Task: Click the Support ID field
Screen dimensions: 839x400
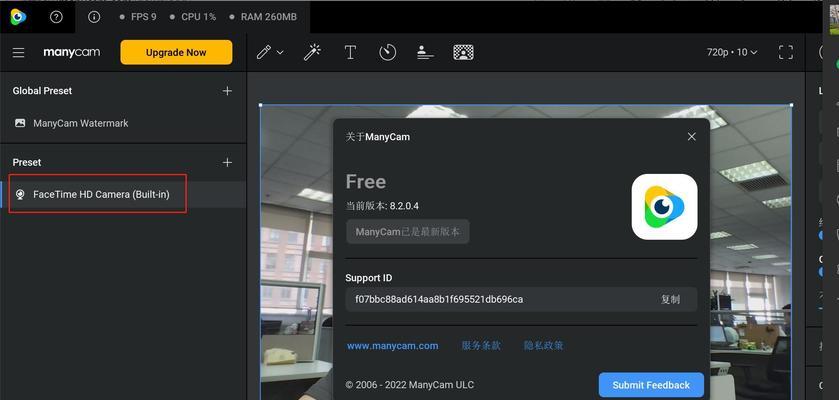Action: click(521, 299)
